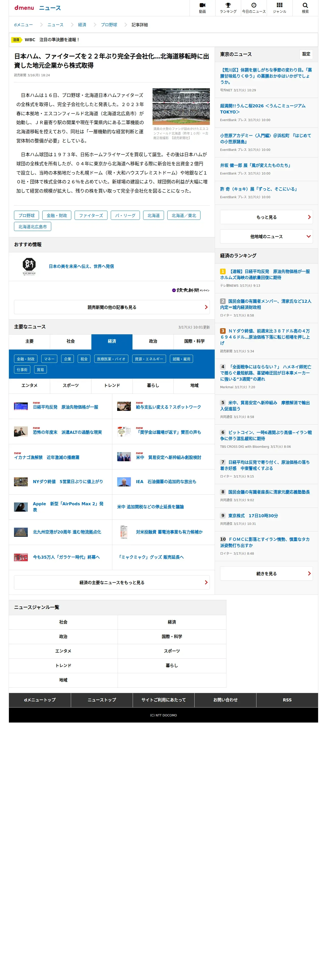
Task: Open thumbnail for NYダウ終値 story
Action: click(21, 482)
